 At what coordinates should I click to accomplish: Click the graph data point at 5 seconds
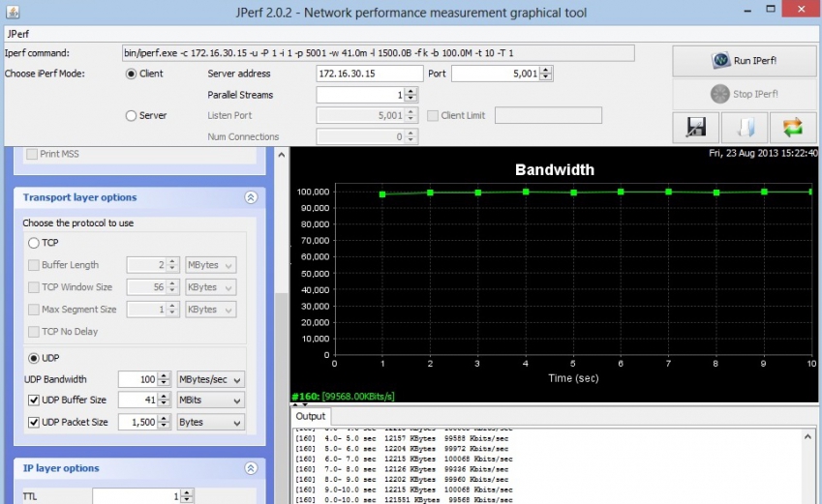pos(573,193)
